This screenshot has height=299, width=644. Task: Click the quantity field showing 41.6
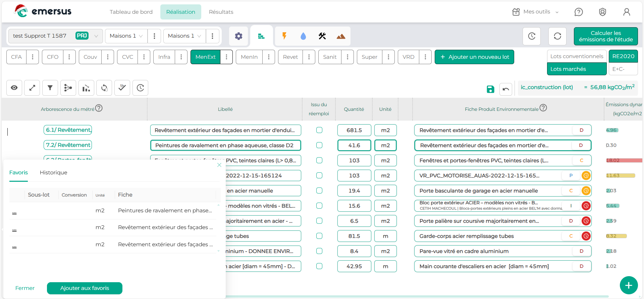[x=354, y=145]
